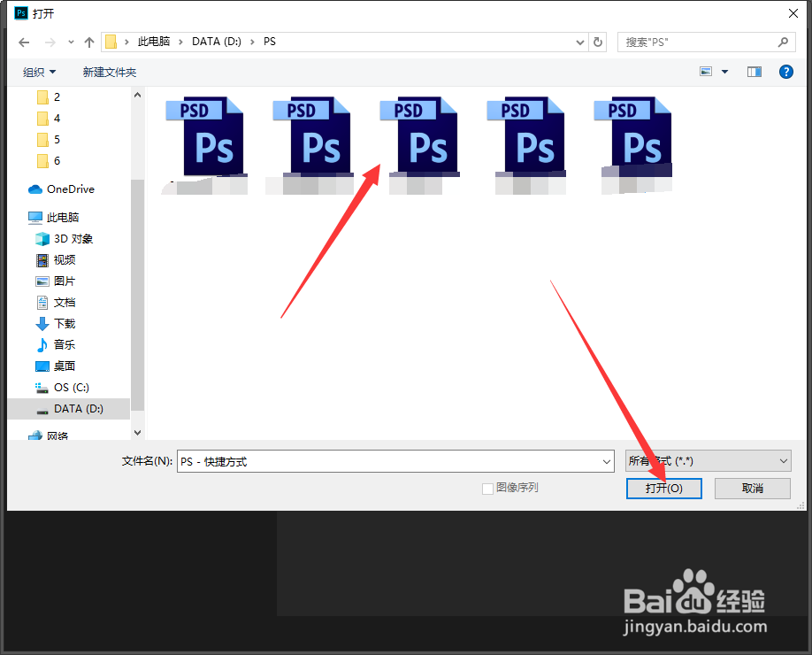
Task: Go forward with the right arrow
Action: coord(50,42)
